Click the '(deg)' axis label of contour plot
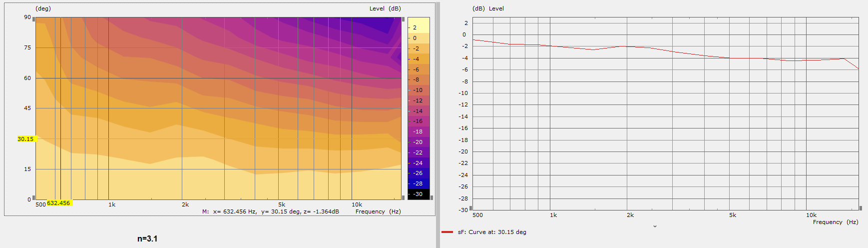The height and width of the screenshot is (248, 868). pos(43,8)
